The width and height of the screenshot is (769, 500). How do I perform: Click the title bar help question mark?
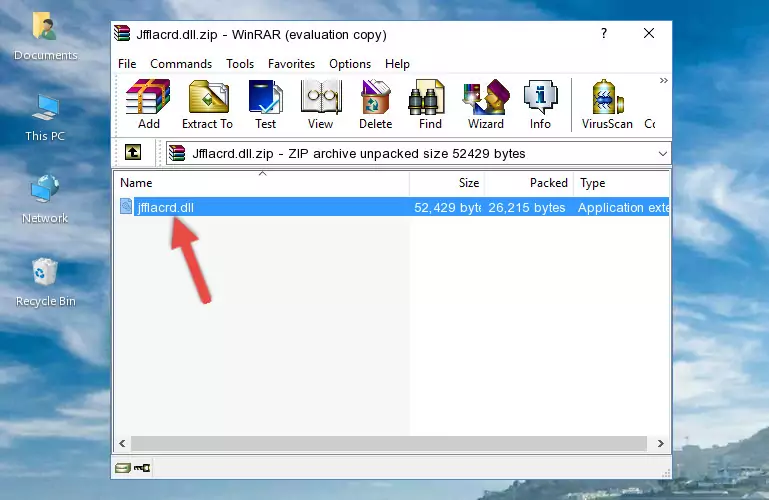point(604,33)
